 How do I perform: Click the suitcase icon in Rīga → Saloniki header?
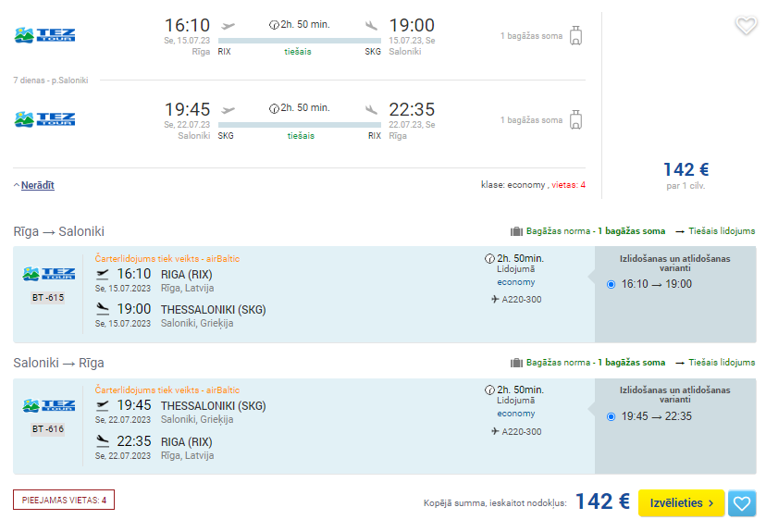[x=516, y=231]
